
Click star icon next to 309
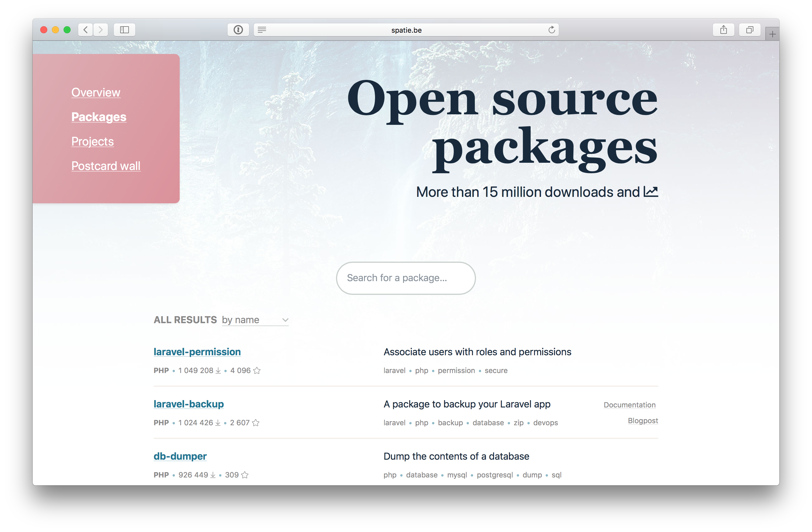click(x=245, y=475)
